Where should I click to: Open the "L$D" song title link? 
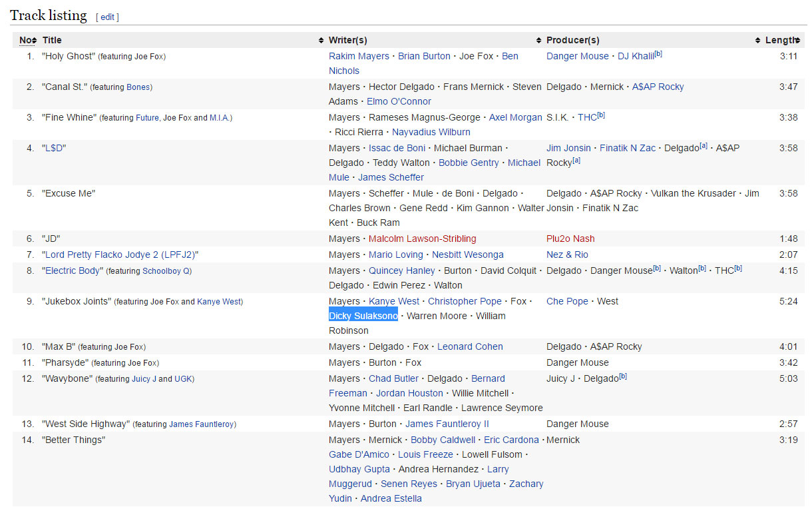[x=54, y=148]
